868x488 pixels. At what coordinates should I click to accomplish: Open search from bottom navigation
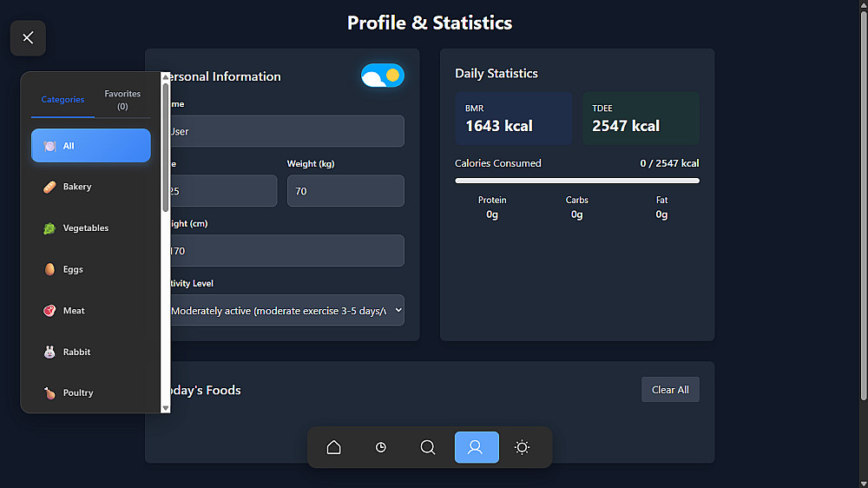click(x=428, y=447)
